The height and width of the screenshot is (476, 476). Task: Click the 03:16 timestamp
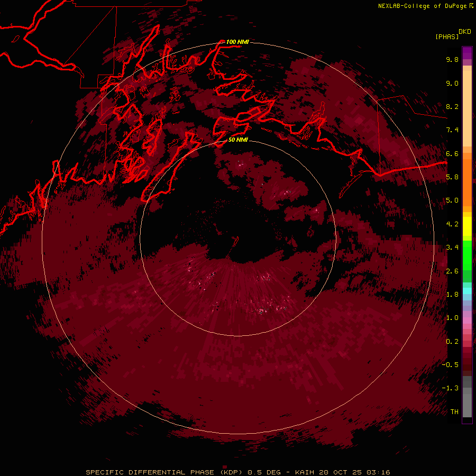click(378, 472)
